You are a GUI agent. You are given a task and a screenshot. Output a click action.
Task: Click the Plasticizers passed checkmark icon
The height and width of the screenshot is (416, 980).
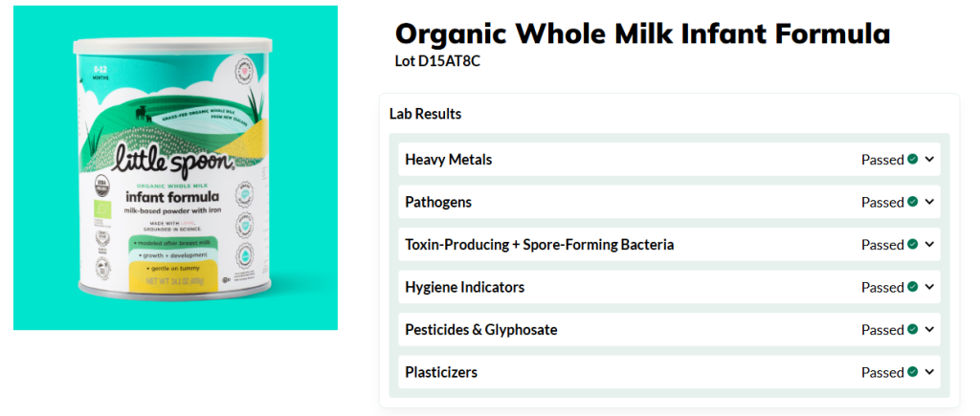pyautogui.click(x=912, y=372)
